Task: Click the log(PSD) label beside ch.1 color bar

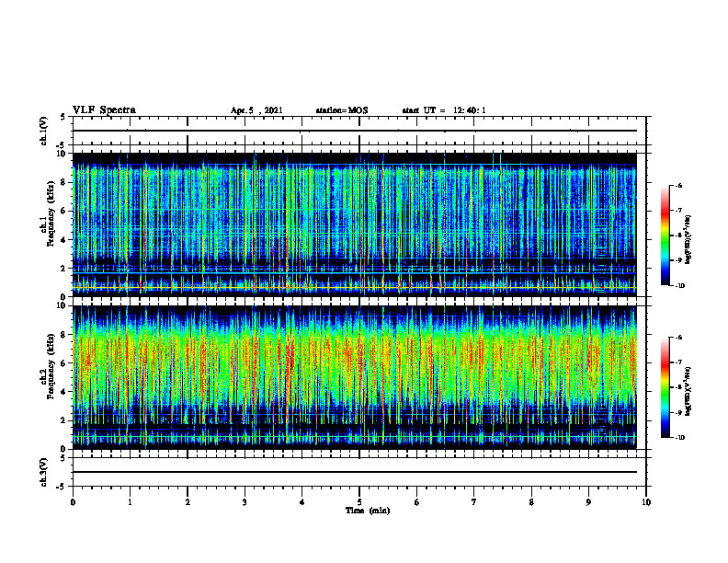Action: pyautogui.click(x=688, y=240)
